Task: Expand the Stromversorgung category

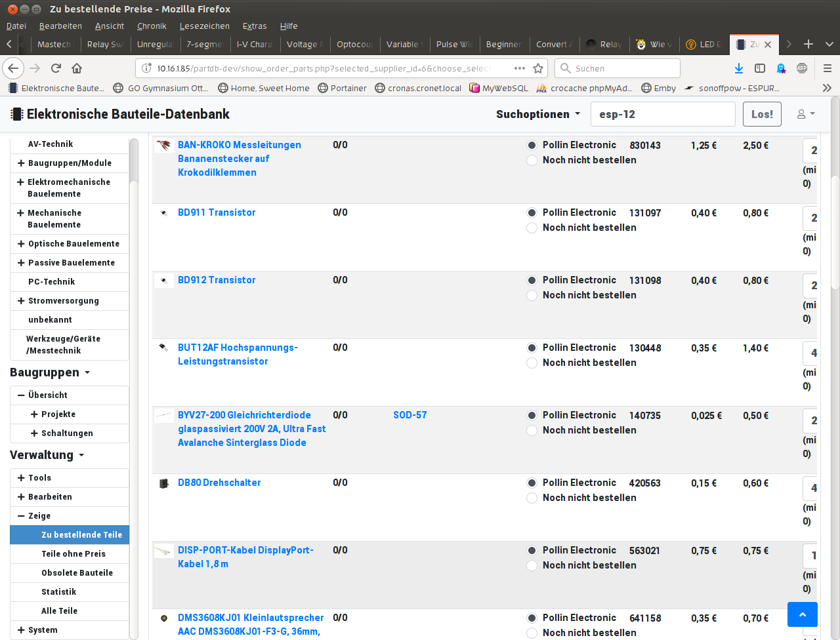Action: tap(21, 301)
